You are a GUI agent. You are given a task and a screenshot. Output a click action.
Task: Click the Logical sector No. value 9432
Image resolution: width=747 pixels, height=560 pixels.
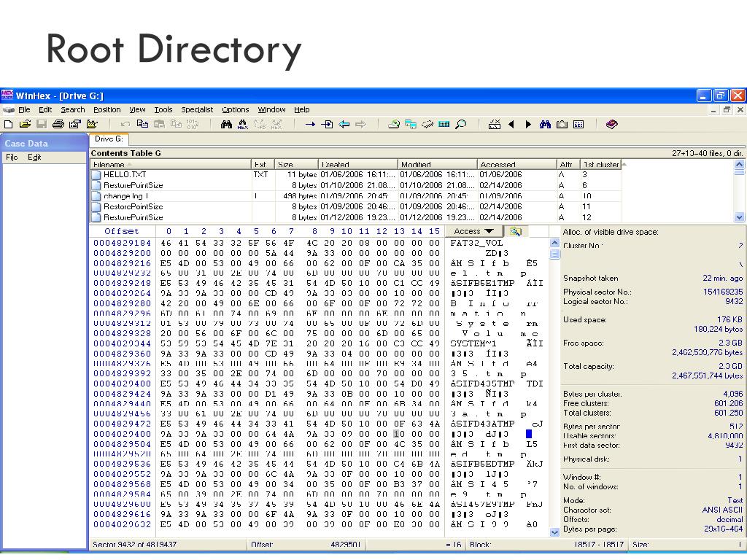click(734, 301)
